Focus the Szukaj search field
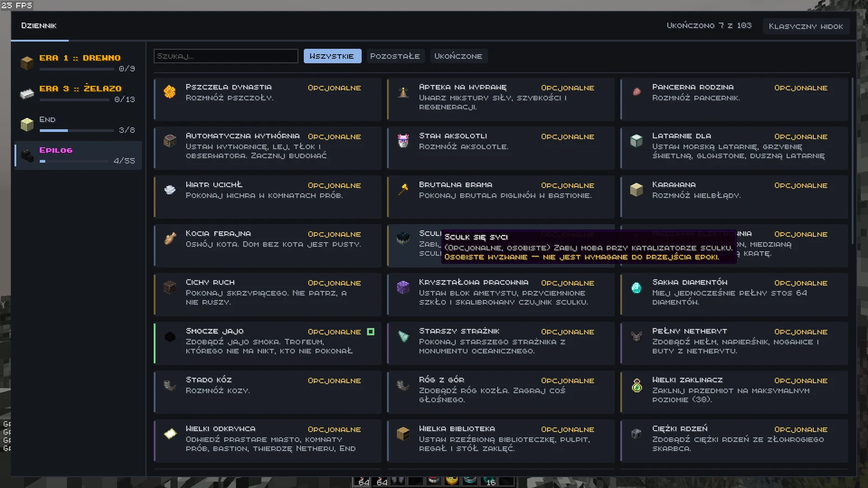 coord(226,56)
